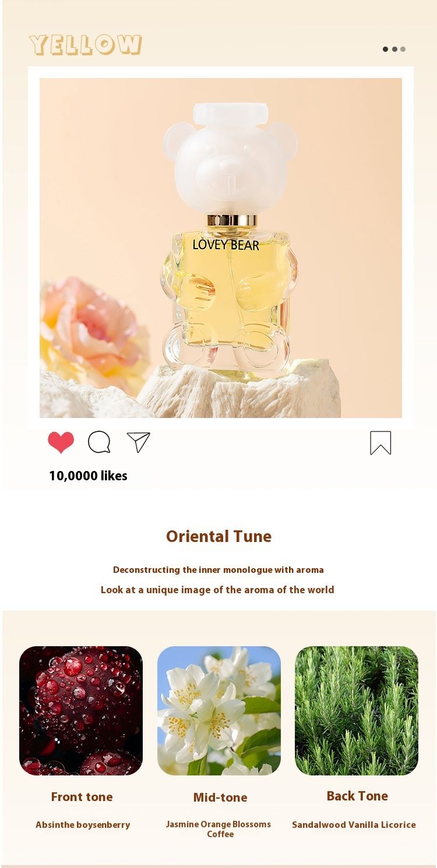Click the bookmark save icon

pyautogui.click(x=380, y=443)
